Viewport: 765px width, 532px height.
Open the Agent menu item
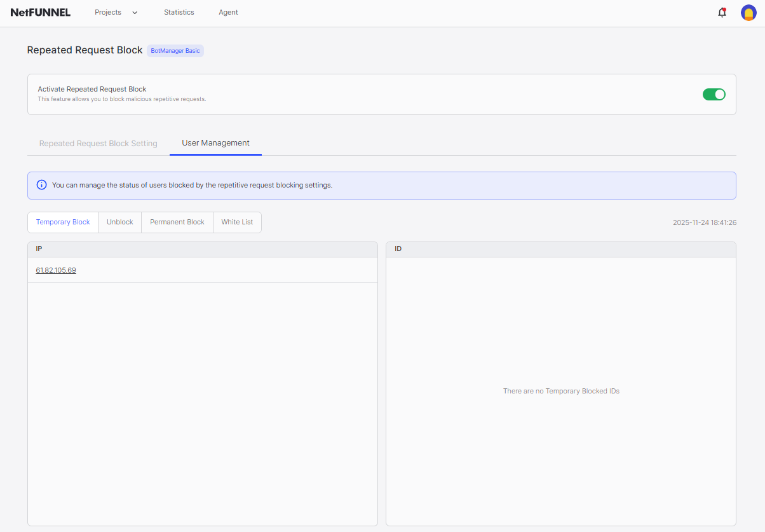(x=228, y=13)
